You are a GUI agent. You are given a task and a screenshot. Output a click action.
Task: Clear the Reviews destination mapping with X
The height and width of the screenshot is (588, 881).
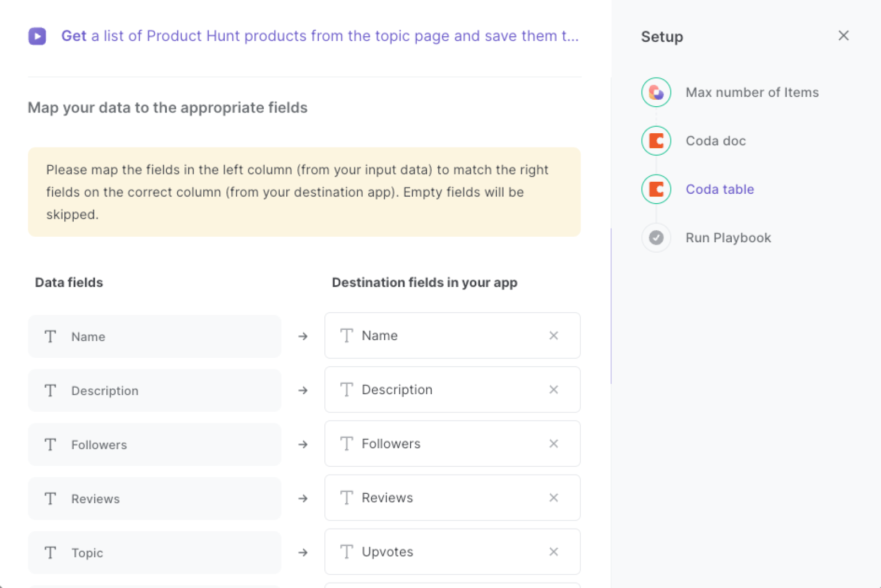click(554, 497)
